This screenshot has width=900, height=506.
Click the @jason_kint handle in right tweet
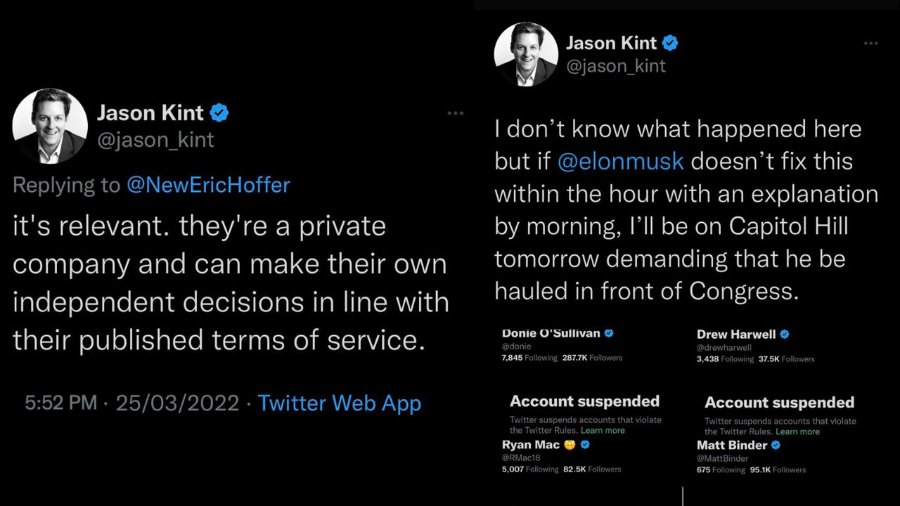(616, 66)
